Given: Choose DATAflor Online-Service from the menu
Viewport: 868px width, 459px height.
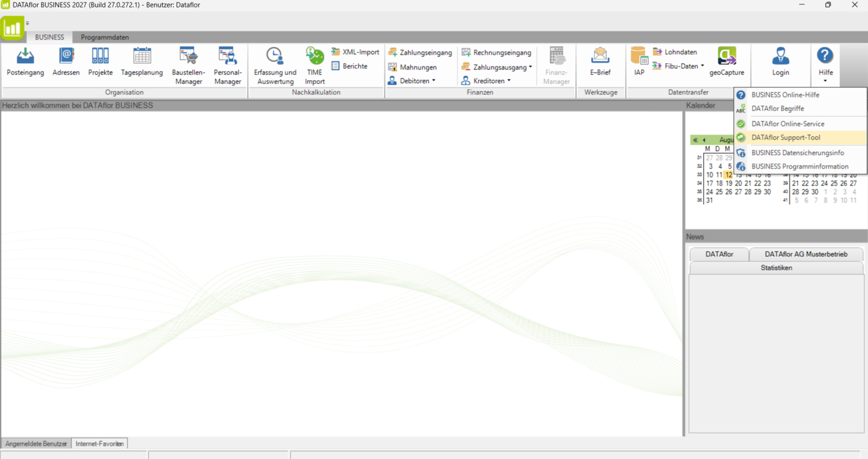Looking at the screenshot, I should tap(800, 124).
